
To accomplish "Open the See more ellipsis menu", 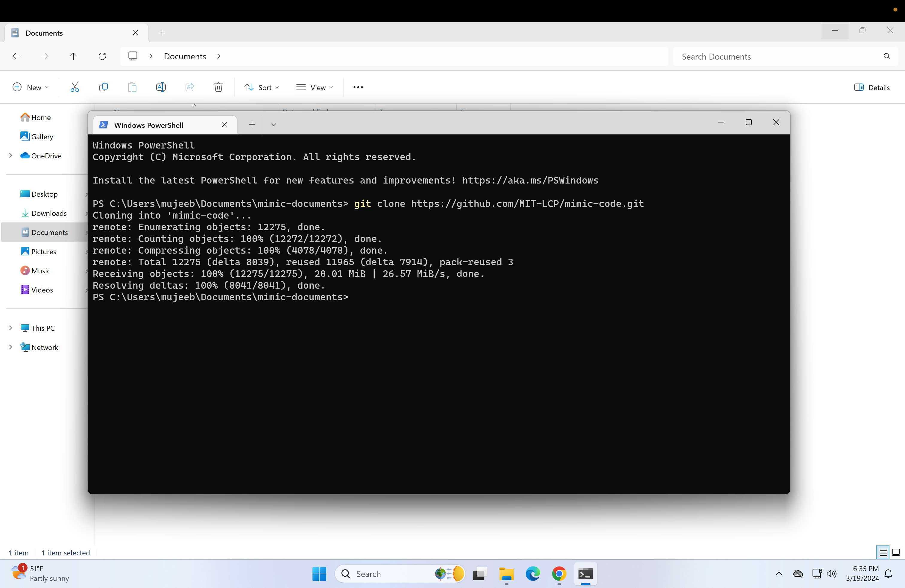I will point(358,87).
